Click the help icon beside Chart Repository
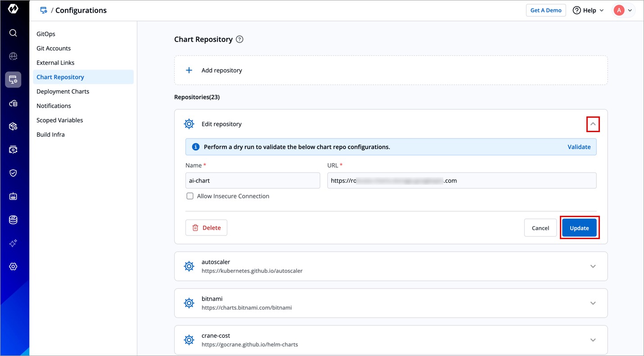 pos(239,40)
